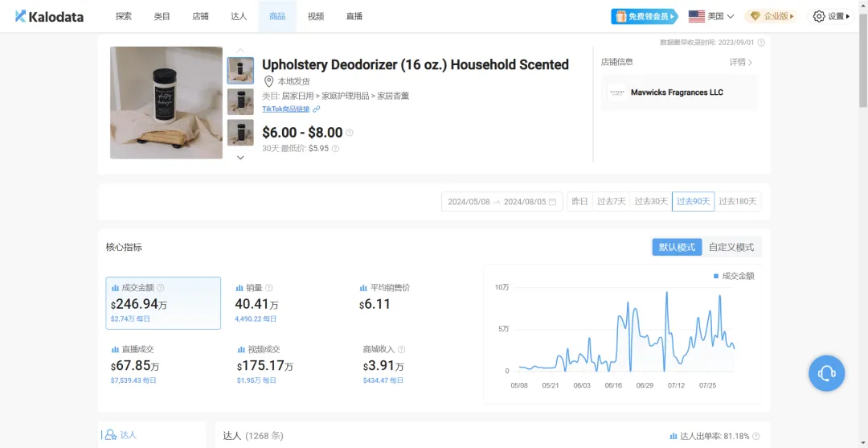The image size is (868, 448).
Task: Click the 本地发货 location pin icon
Action: point(269,81)
